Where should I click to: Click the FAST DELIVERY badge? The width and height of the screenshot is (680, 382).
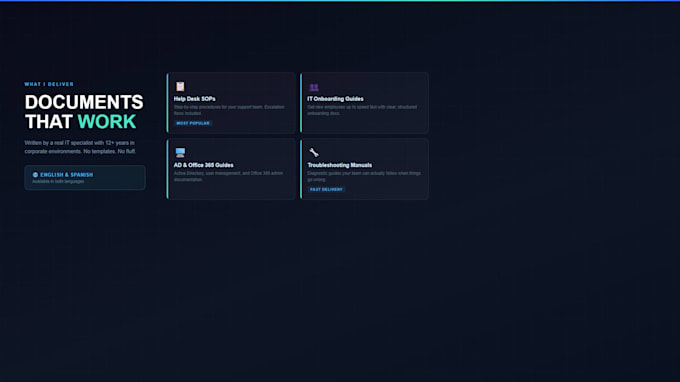(326, 189)
